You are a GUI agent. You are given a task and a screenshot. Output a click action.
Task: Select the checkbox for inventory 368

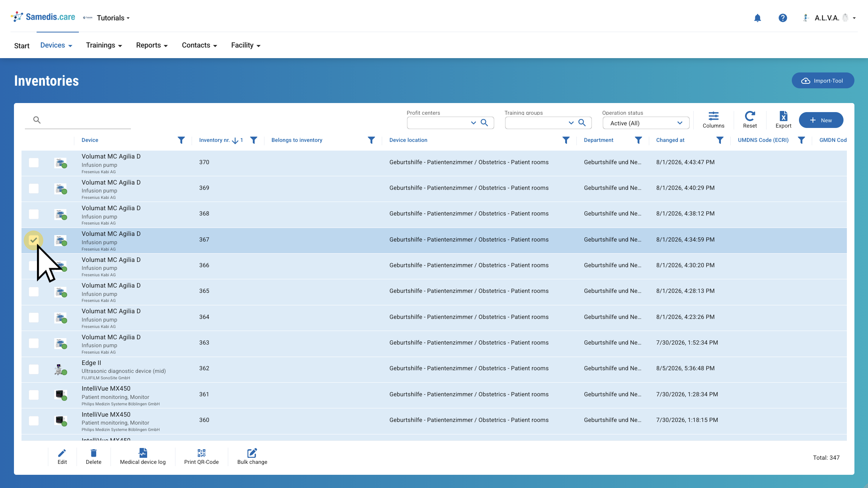coord(34,214)
